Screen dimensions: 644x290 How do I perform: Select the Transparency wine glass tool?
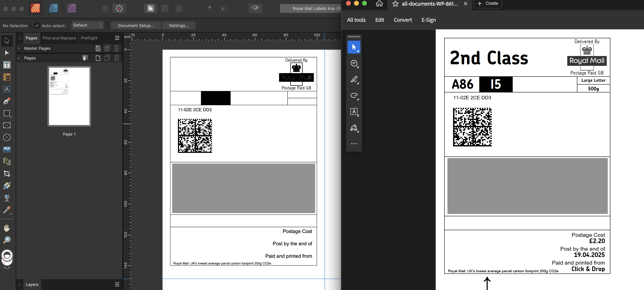pos(7,198)
